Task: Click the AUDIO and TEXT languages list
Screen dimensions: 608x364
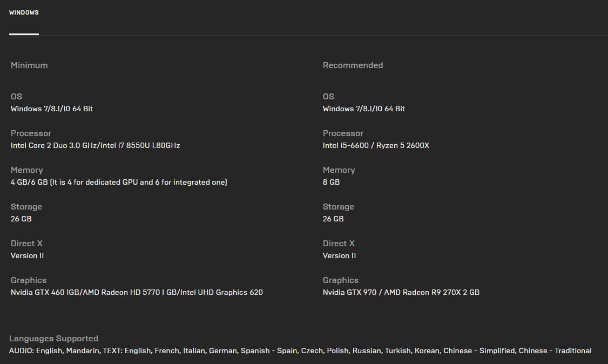Action: pos(300,350)
